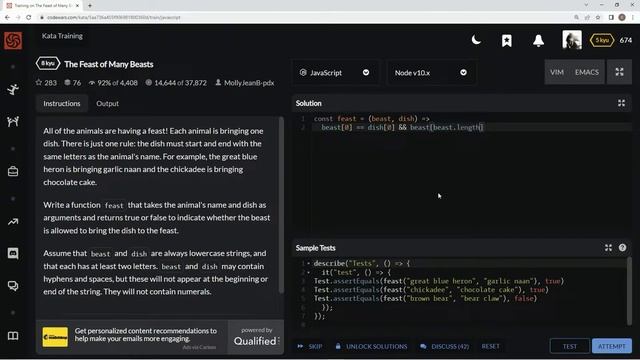
Task: Open a new browser tab
Action: pyautogui.click(x=90, y=6)
